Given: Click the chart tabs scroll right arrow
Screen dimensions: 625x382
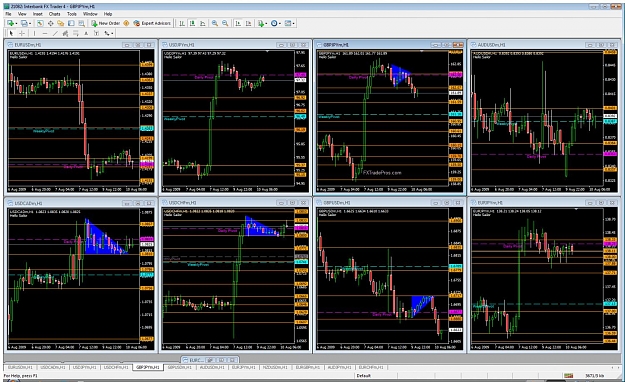Looking at the screenshot, I should click(618, 367).
